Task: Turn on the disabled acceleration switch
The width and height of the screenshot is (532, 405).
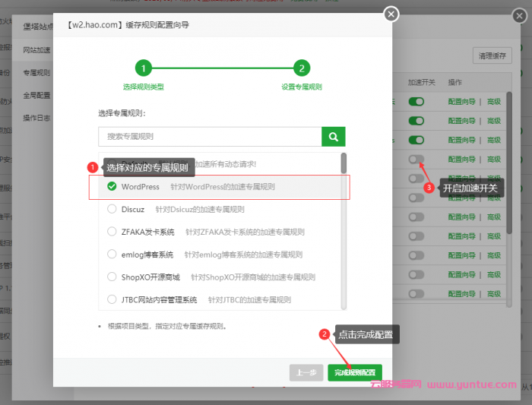Action: click(x=416, y=159)
